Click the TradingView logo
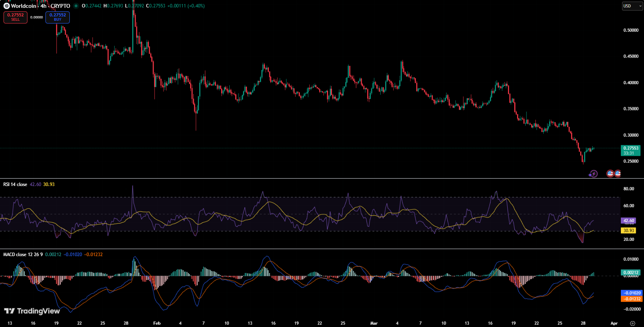 tap(32, 311)
